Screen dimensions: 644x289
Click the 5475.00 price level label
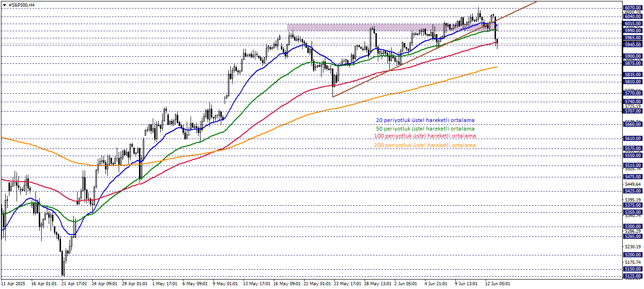(633, 176)
